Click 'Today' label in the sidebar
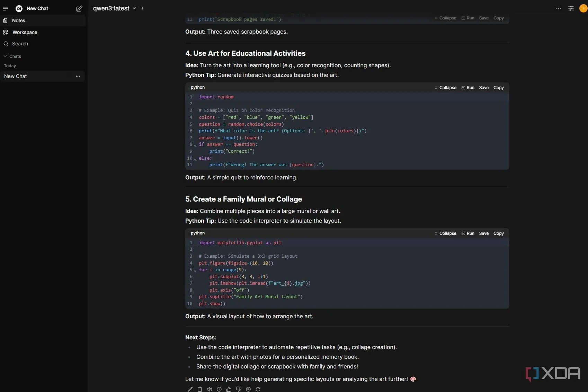This screenshot has width=588, height=392. click(x=10, y=66)
